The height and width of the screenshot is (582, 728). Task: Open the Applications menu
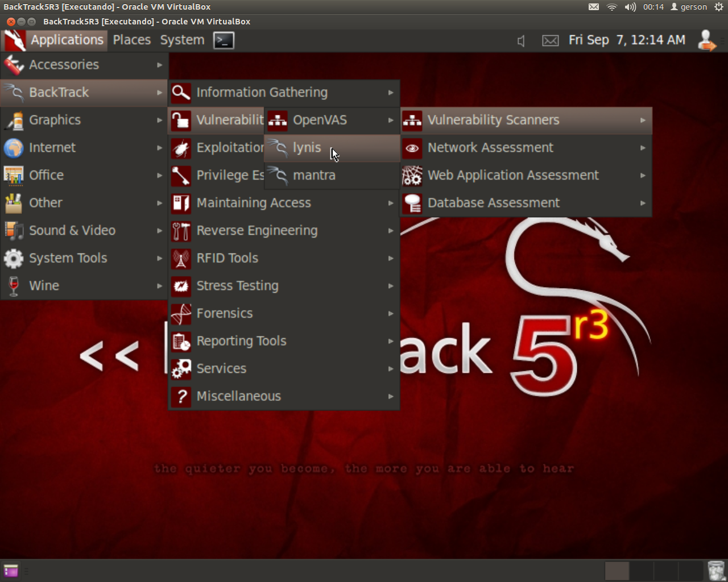[x=67, y=40]
